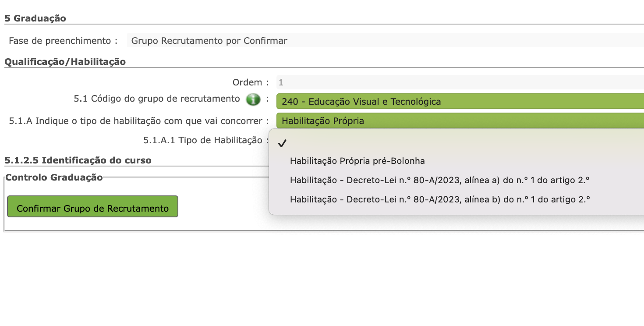Click the 5 Graduação section heading

(35, 18)
